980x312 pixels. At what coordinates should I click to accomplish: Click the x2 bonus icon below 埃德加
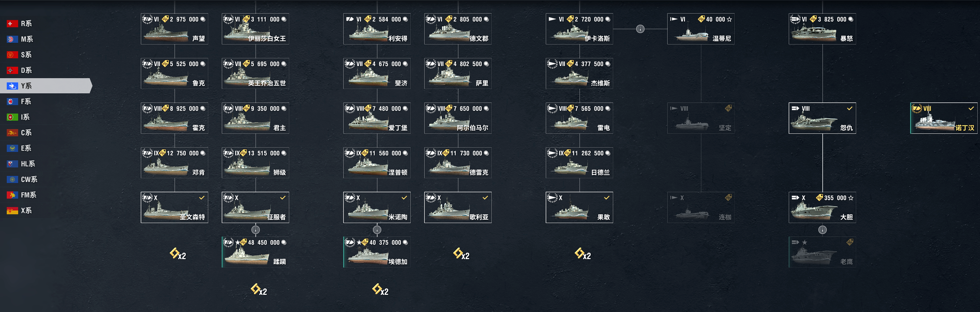(380, 290)
